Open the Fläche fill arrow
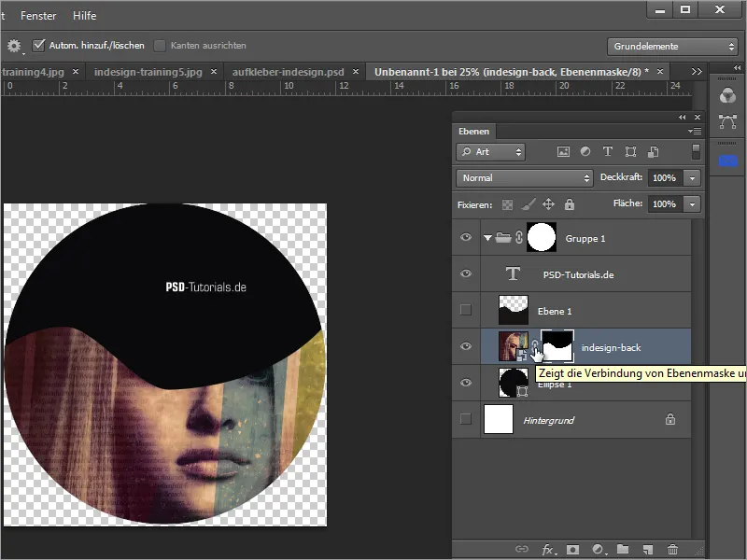 point(692,204)
